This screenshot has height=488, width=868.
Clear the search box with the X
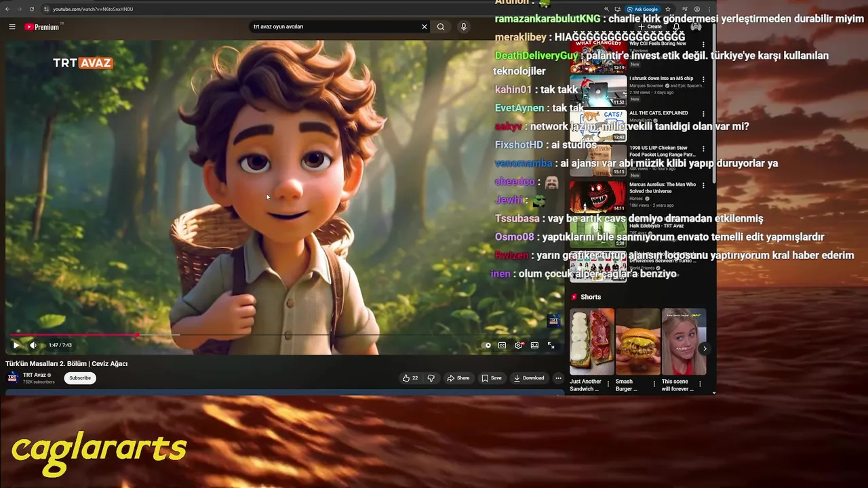tap(425, 27)
